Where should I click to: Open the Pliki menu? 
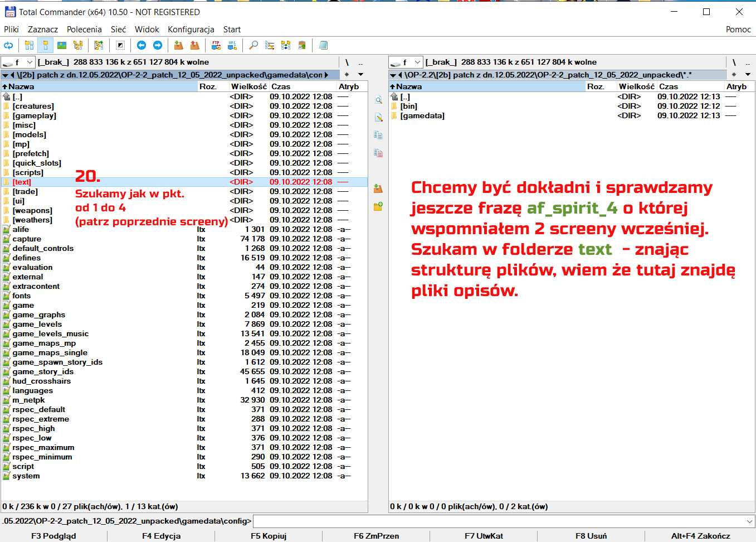pos(11,30)
